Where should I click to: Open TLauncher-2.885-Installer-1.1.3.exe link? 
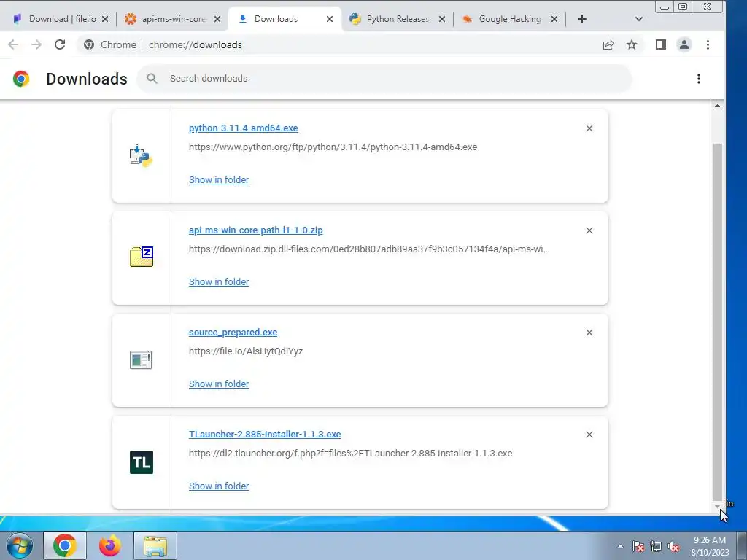[265, 435]
